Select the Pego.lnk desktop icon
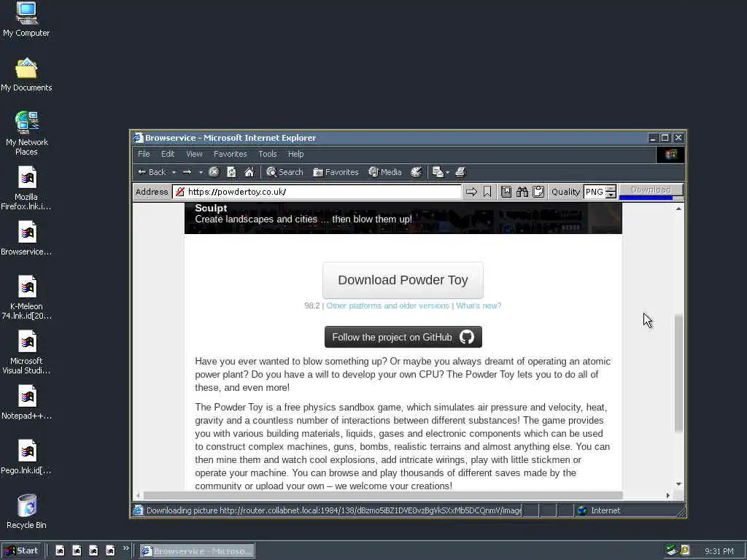The height and width of the screenshot is (560, 747). (26, 457)
